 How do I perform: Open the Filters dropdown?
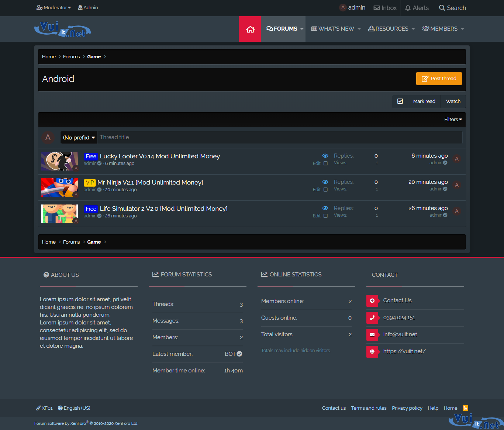[x=453, y=120]
